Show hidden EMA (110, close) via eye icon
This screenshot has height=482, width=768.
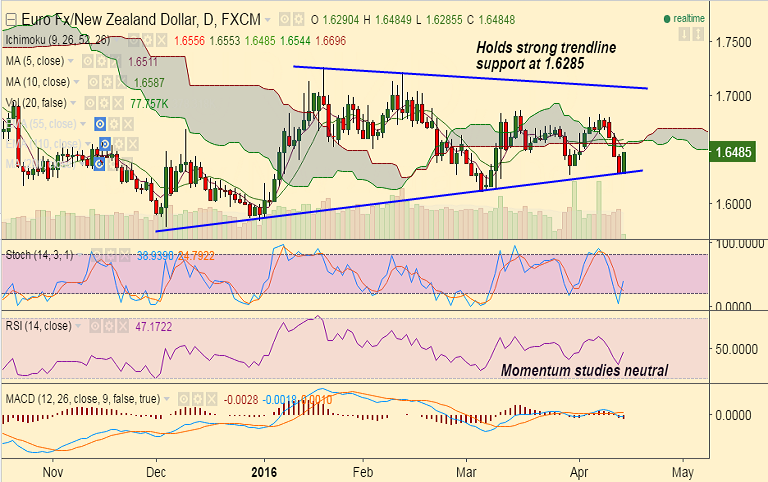(105, 145)
